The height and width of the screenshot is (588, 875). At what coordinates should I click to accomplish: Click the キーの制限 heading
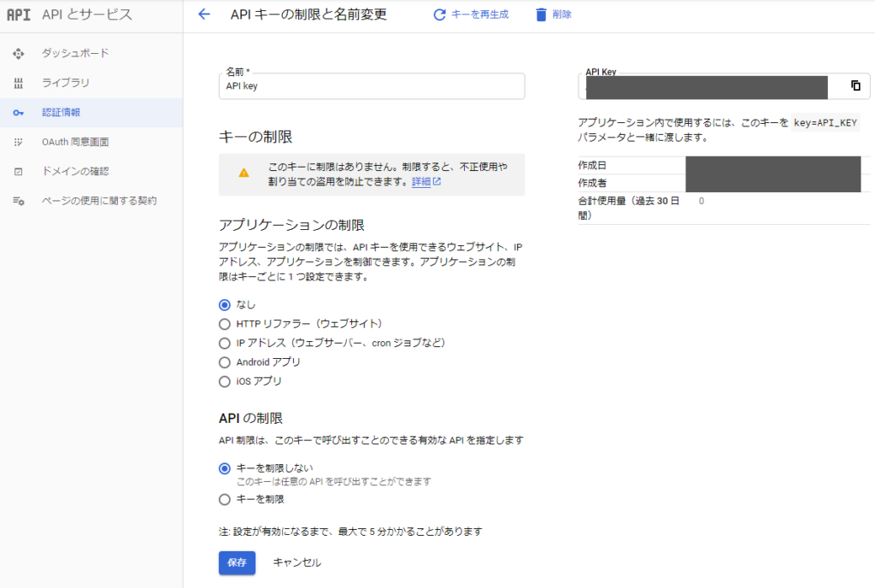point(255,137)
